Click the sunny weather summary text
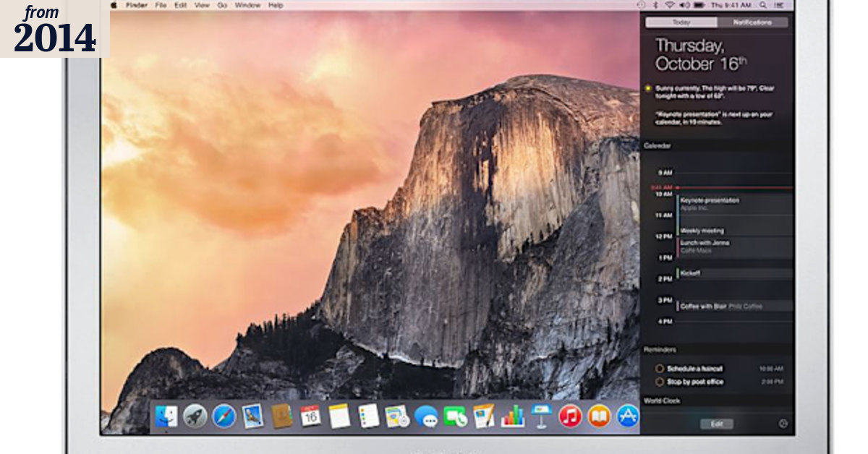The height and width of the screenshot is (454, 868). (715, 93)
